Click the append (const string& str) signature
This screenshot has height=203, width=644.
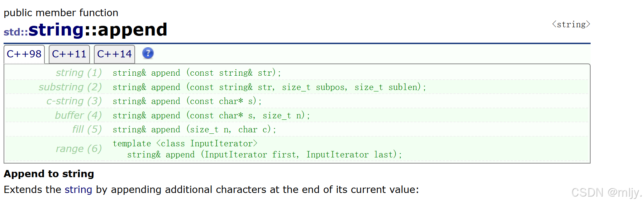[x=197, y=73]
